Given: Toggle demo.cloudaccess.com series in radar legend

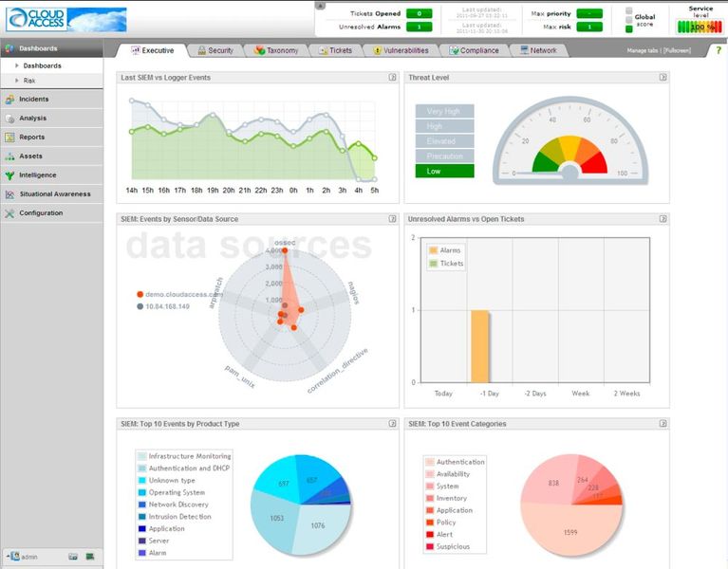Looking at the screenshot, I should [x=179, y=295].
